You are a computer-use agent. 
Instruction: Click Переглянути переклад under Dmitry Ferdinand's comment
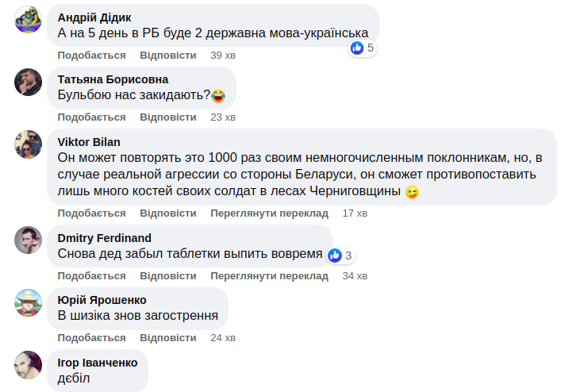[x=269, y=275]
